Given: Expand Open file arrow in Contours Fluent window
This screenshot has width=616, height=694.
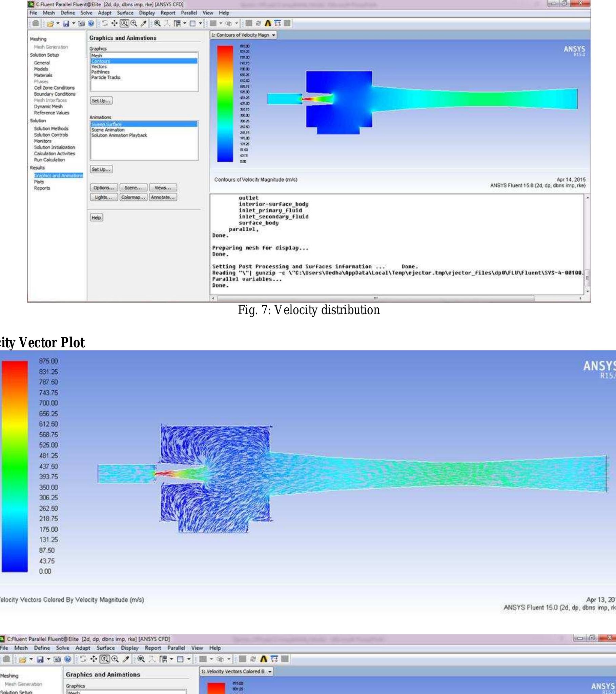Looking at the screenshot, I should 58,24.
